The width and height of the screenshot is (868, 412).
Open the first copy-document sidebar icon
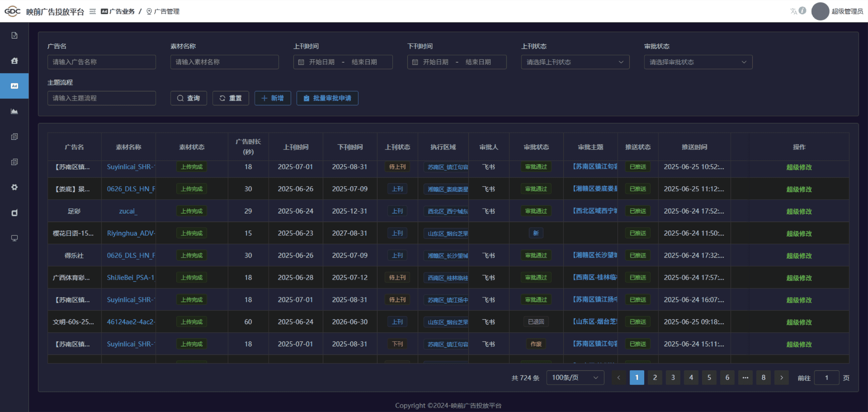(x=14, y=137)
